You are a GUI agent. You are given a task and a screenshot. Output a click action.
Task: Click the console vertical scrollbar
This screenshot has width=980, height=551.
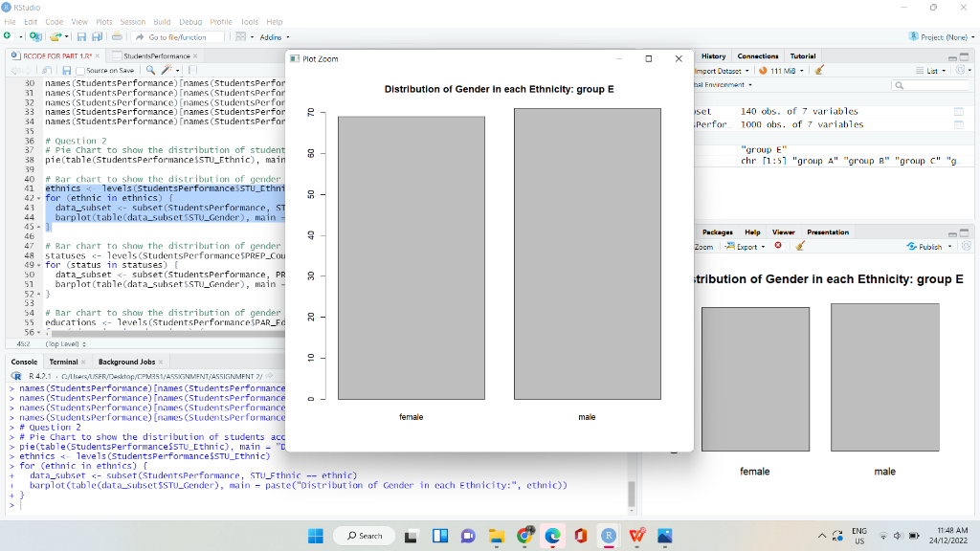pyautogui.click(x=632, y=494)
